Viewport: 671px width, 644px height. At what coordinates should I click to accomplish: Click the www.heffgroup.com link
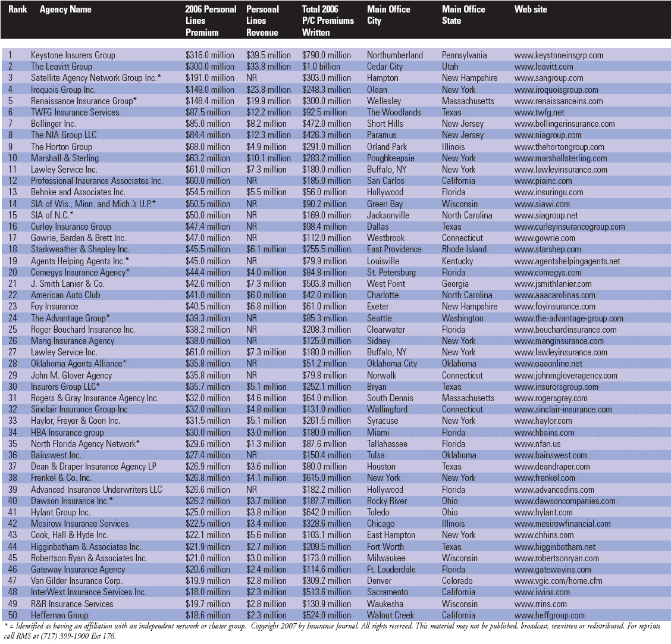click(549, 615)
